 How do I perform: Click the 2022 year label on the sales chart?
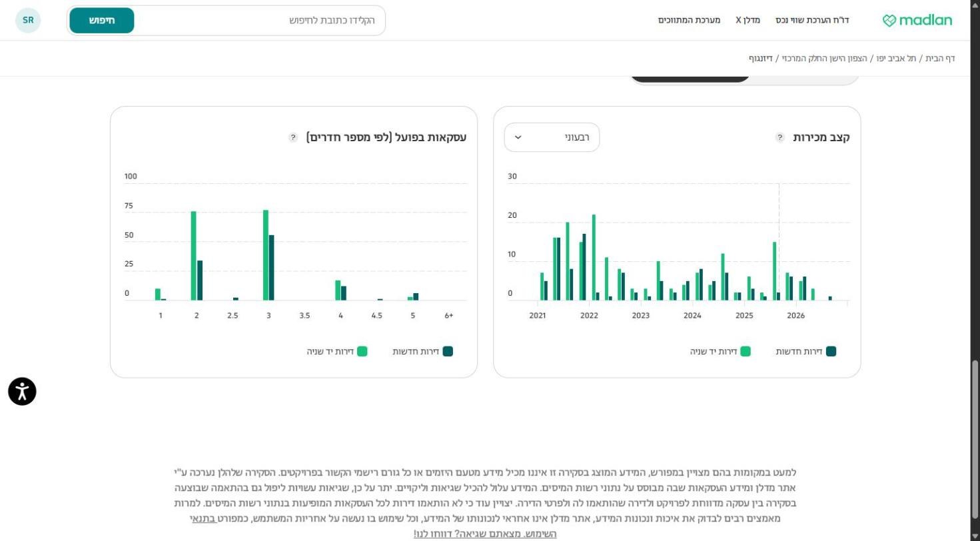[x=589, y=315]
